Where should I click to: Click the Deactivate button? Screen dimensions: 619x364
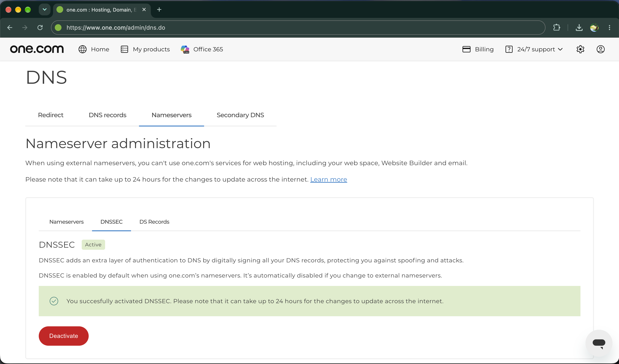pos(64,336)
